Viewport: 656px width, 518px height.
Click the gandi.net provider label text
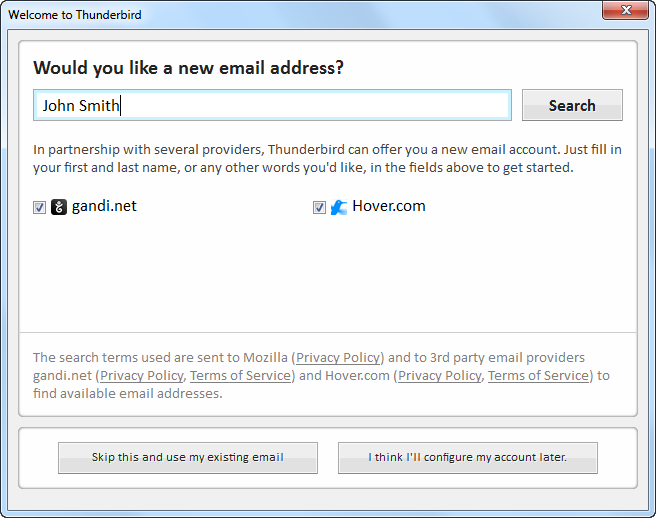pyautogui.click(x=104, y=206)
